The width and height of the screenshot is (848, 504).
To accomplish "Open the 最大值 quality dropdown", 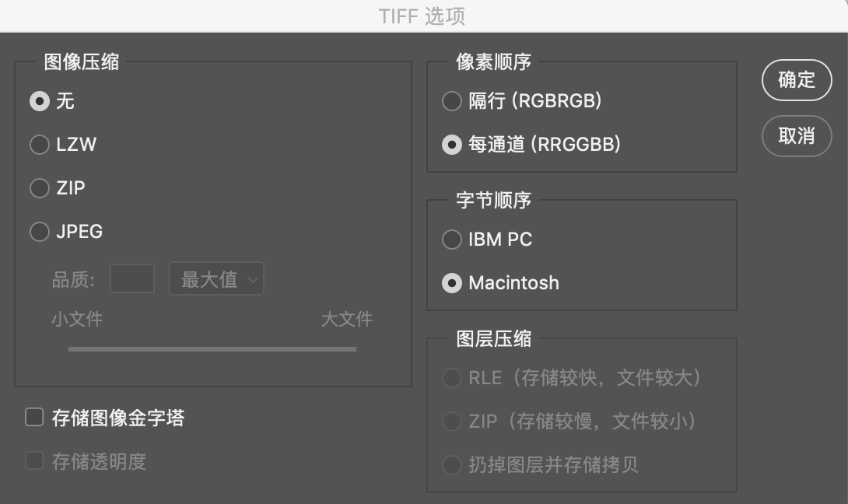I will pos(216,279).
